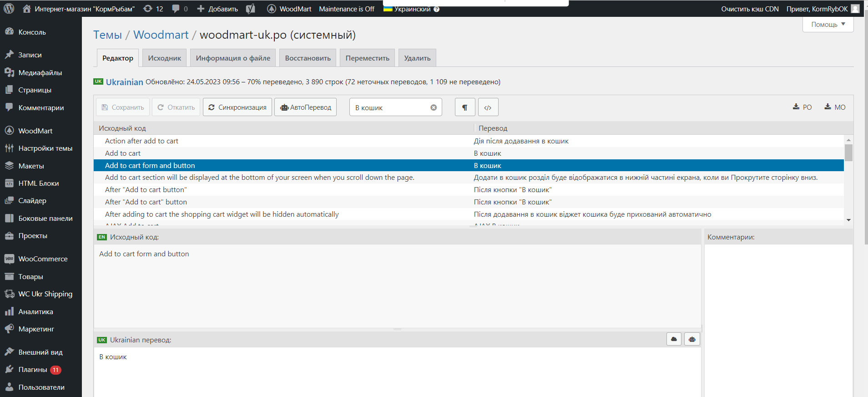
Task: Open the Yoast SEO icon in admin bar
Action: point(251,9)
